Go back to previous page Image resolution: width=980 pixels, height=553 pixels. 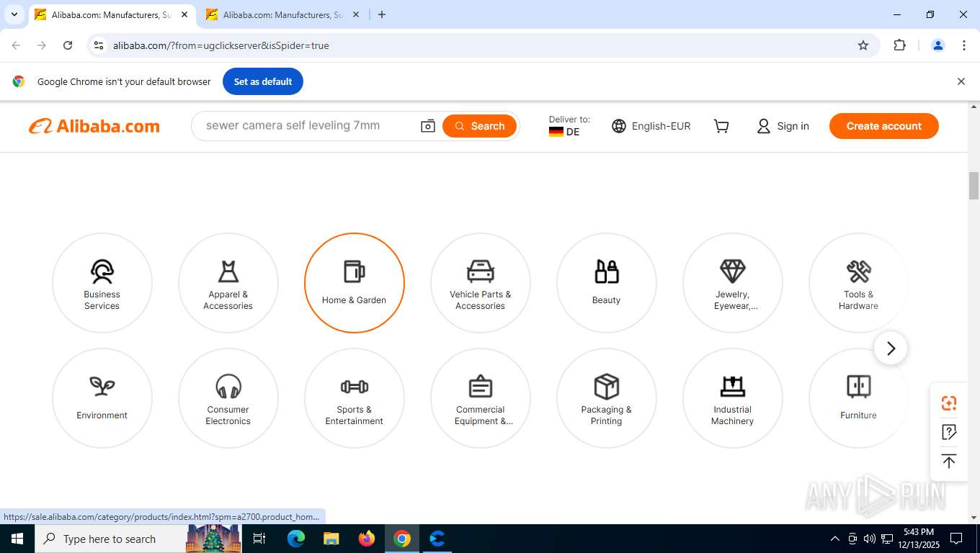pos(16,45)
